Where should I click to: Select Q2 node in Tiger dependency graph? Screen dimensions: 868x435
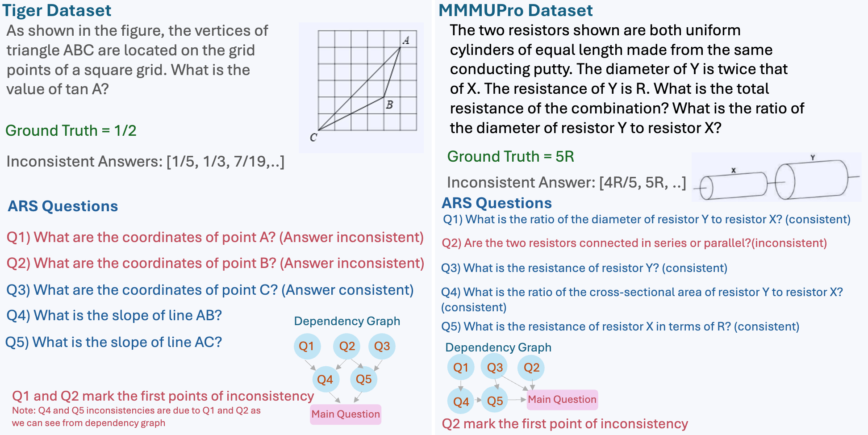347,346
